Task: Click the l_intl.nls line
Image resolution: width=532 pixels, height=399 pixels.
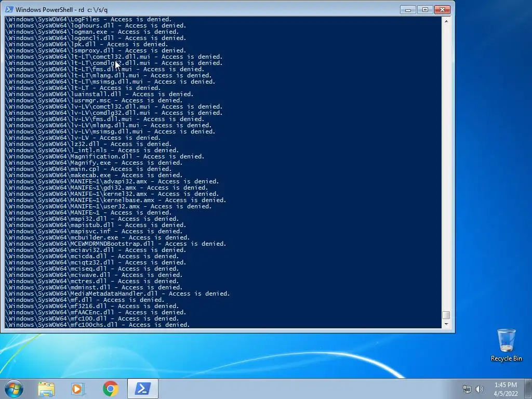Action: [92, 150]
